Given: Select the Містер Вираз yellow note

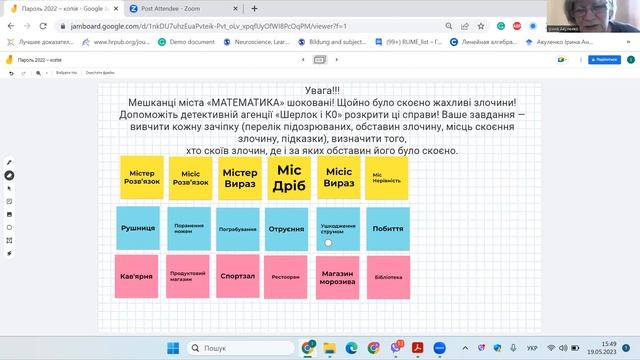Looking at the screenshot, I should (x=240, y=178).
